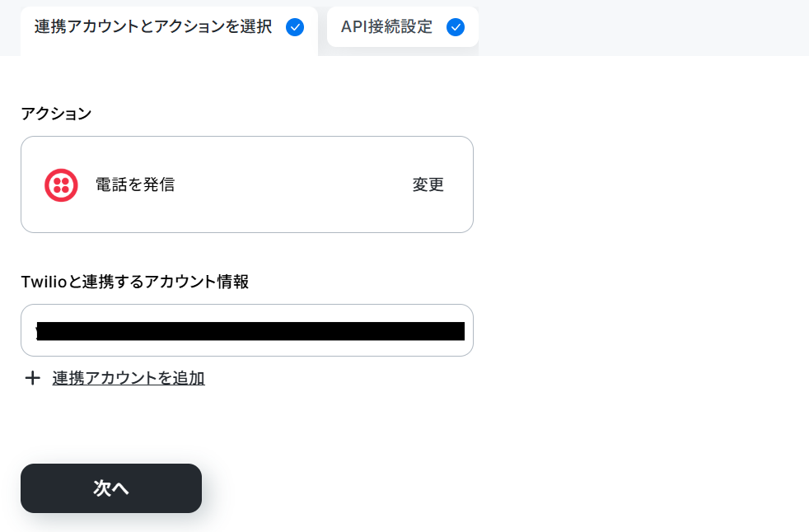809x532 pixels.
Task: Click the blue checkmark on 連携アカウントとアクションを選択
Action: coord(295,27)
